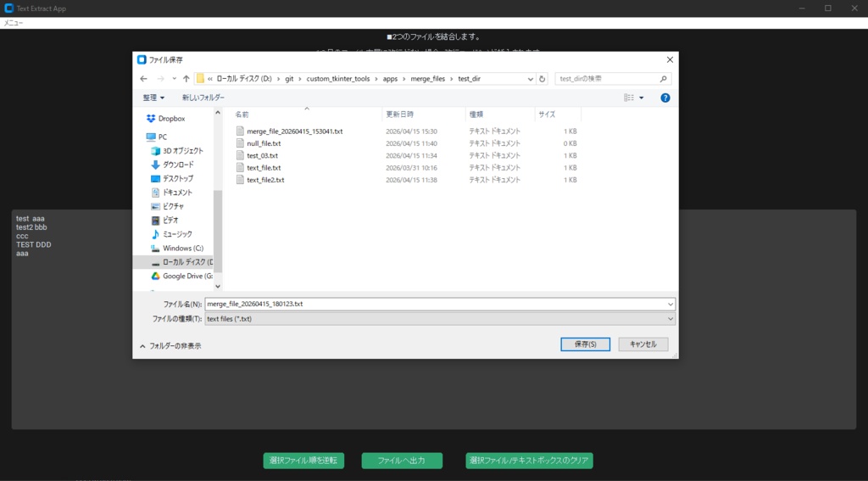Select null_file.txt in the file list
The width and height of the screenshot is (868, 481).
[x=264, y=143]
